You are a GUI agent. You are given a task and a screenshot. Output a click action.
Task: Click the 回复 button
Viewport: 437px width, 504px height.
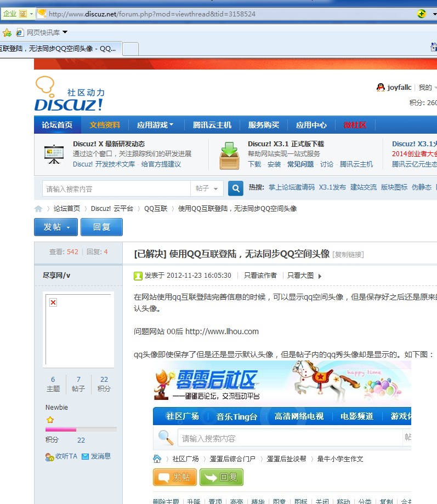click(101, 227)
